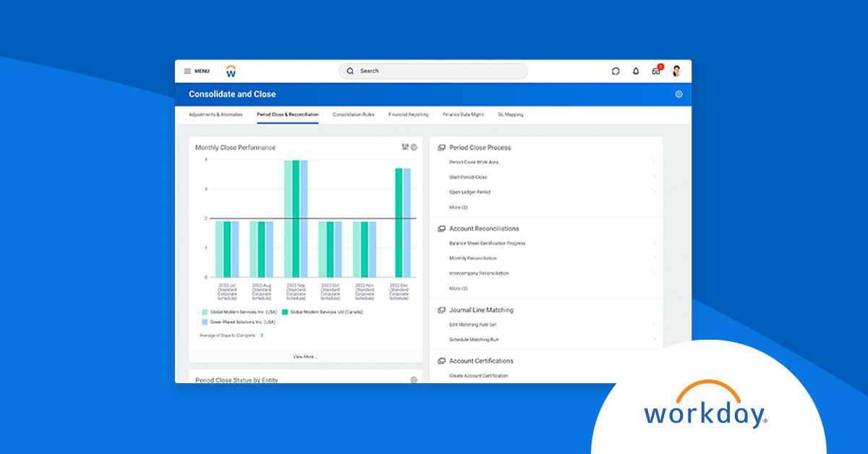This screenshot has height=454, width=868.
Task: Open chart filter settings on Monthly Close Performance
Action: 404,147
